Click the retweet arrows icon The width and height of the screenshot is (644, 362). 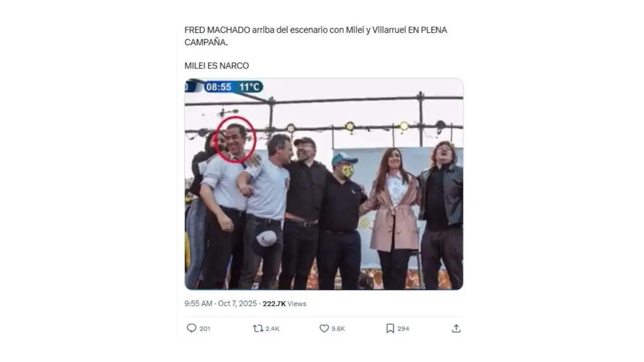258,328
